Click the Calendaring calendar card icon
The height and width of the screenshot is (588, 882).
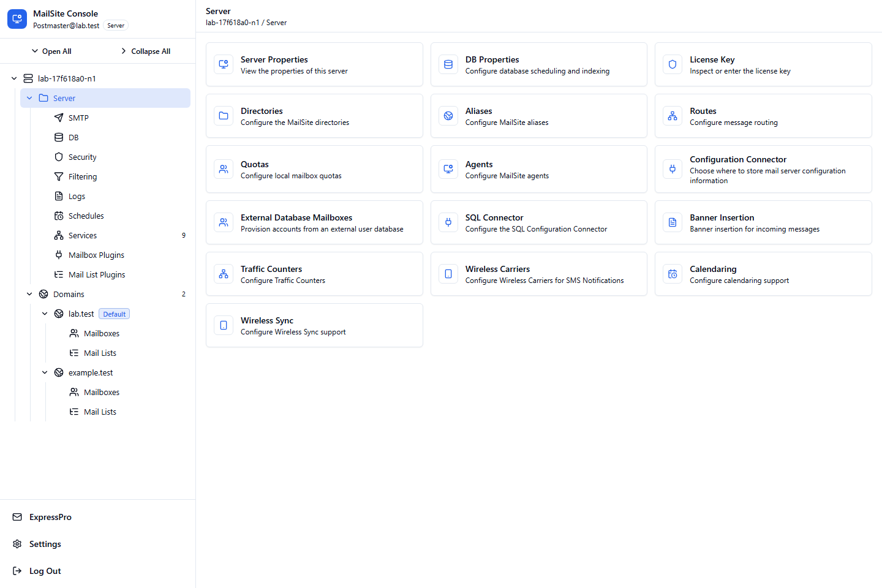tap(673, 274)
